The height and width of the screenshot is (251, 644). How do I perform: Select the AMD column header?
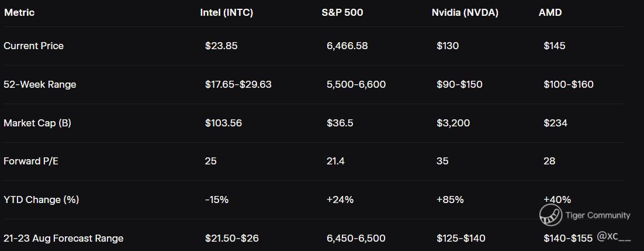pos(550,12)
